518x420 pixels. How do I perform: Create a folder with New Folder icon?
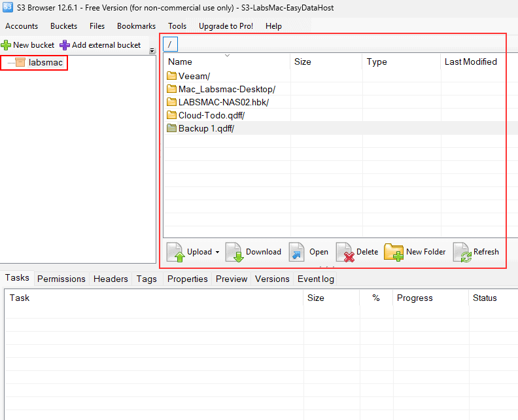(394, 252)
